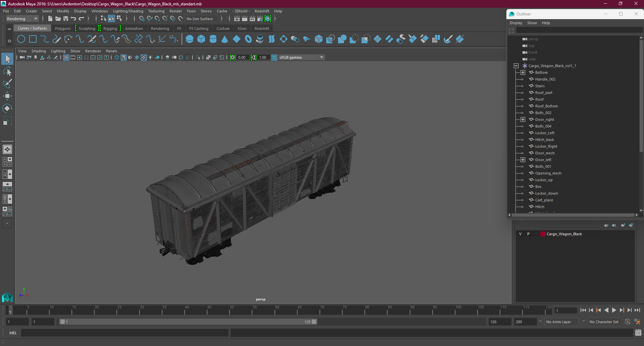This screenshot has width=644, height=346.
Task: Switch to the Polygons shelf tab
Action: pos(63,29)
